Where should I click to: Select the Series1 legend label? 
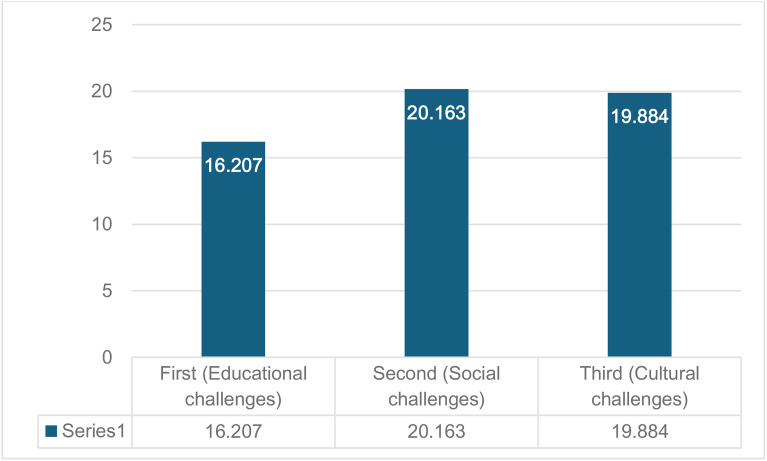(x=93, y=431)
